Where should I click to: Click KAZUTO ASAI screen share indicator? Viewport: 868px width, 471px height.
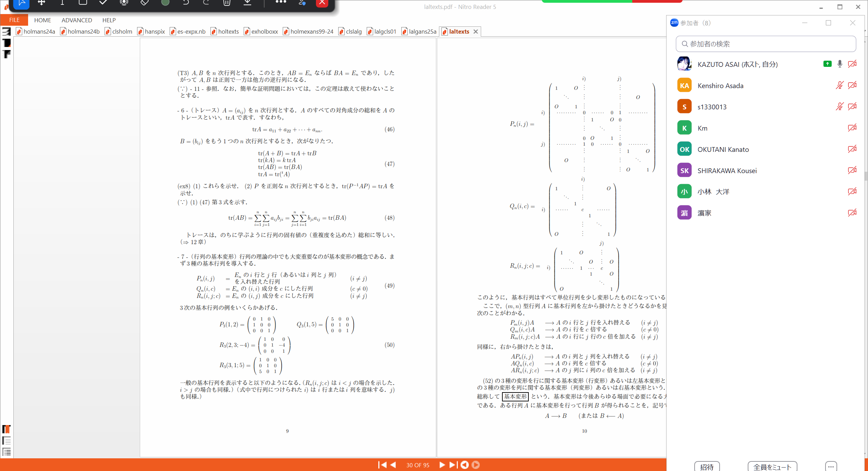pos(827,64)
